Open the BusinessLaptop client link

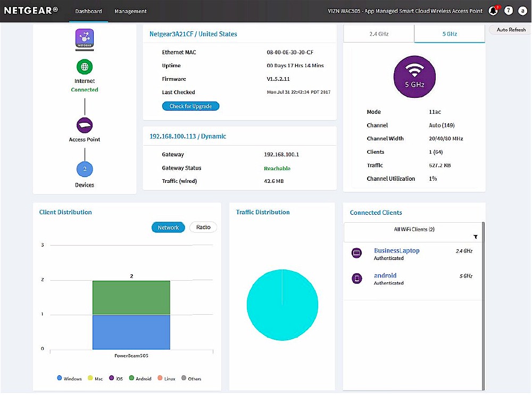pos(397,250)
